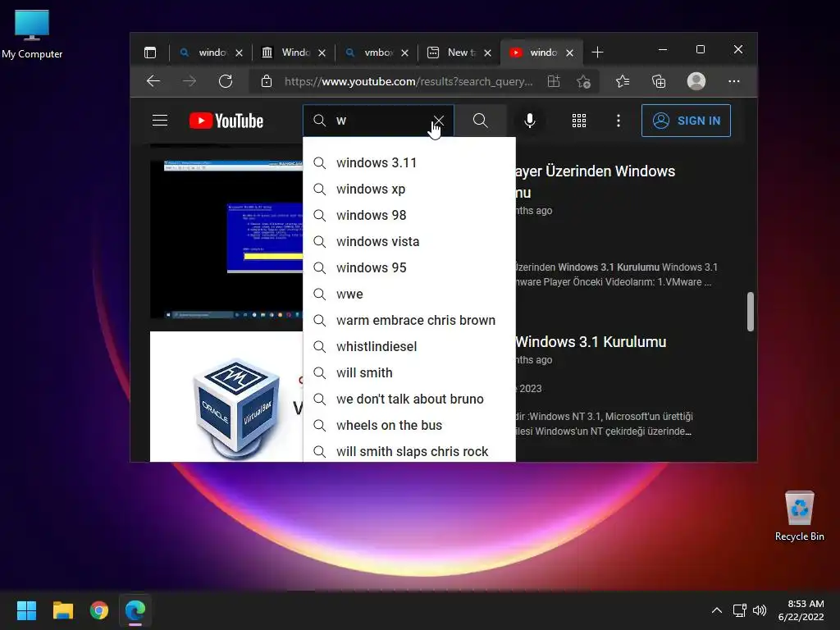Open the Windows Start menu
This screenshot has width=840, height=630.
[x=26, y=610]
